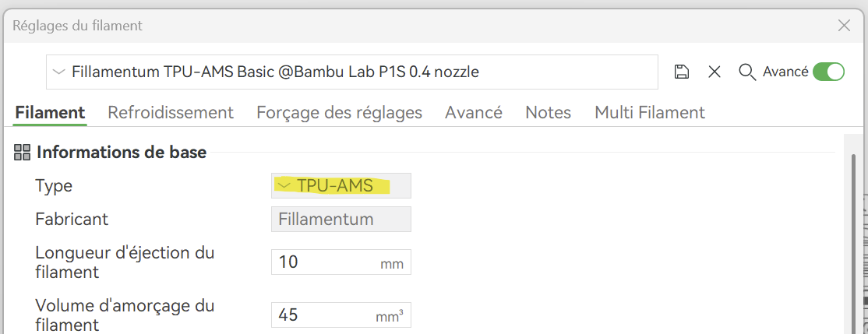Viewport: 868px width, 334px height.
Task: Expand the filament preset selector dropdown
Action: (352, 72)
